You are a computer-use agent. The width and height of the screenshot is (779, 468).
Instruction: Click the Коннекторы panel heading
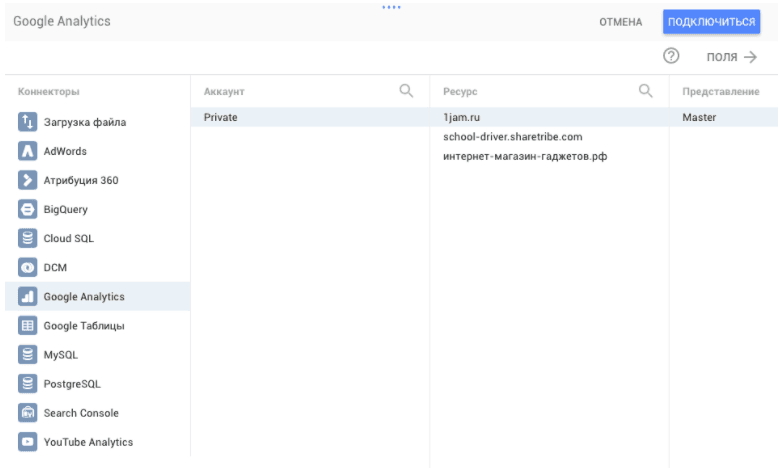click(49, 91)
